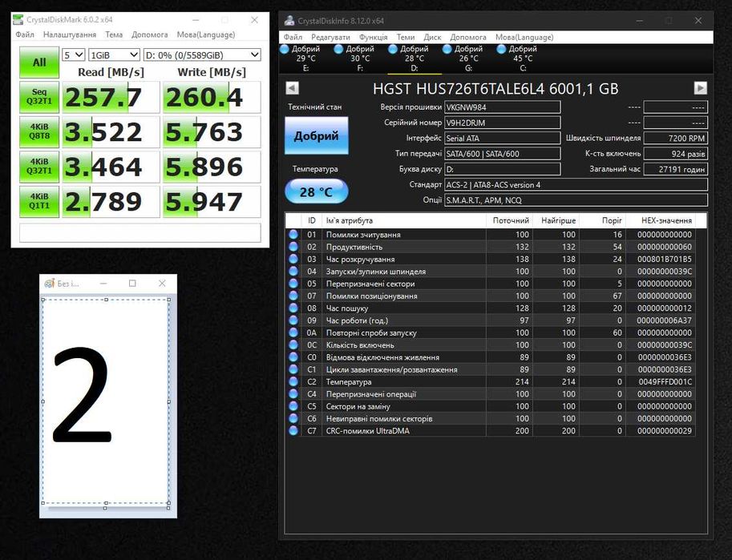This screenshot has width=732, height=560.
Task: Open Диск menu in CrystalDiskInfo
Action: tap(432, 37)
